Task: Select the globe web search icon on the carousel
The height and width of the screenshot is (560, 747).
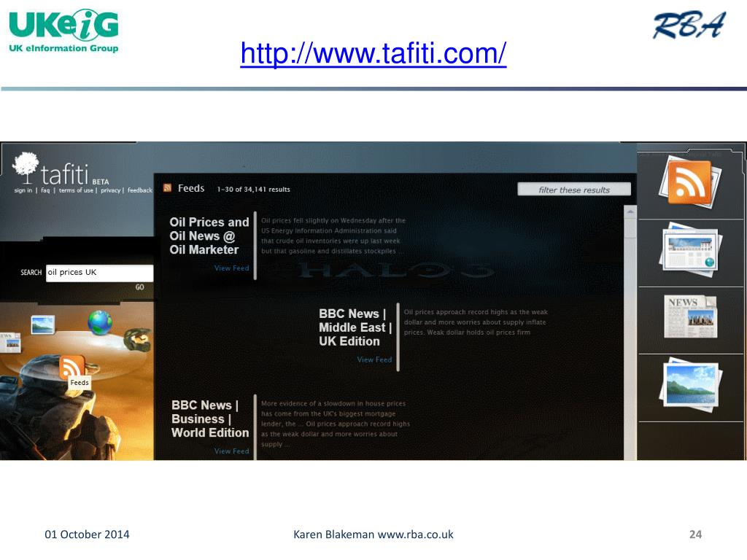Action: pyautogui.click(x=100, y=322)
